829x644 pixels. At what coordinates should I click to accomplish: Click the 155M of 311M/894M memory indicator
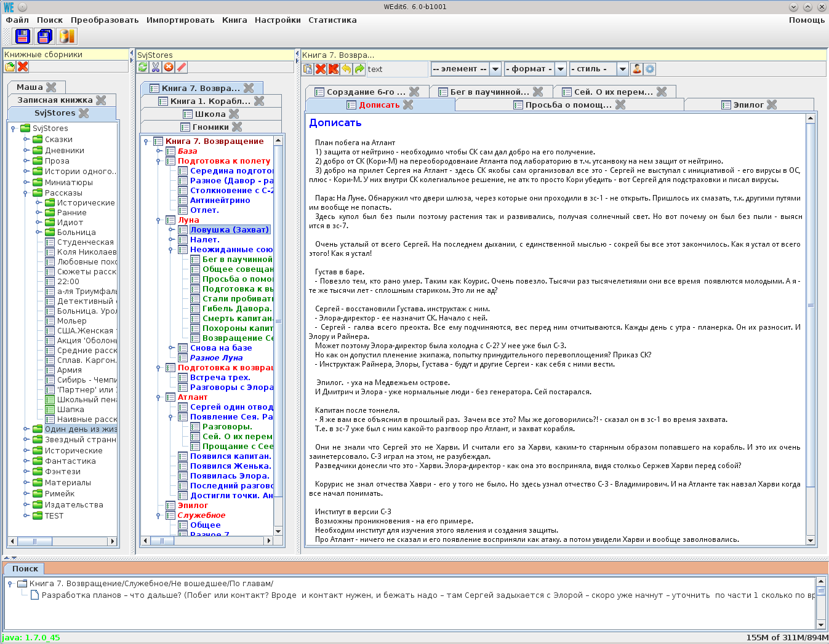click(x=787, y=638)
